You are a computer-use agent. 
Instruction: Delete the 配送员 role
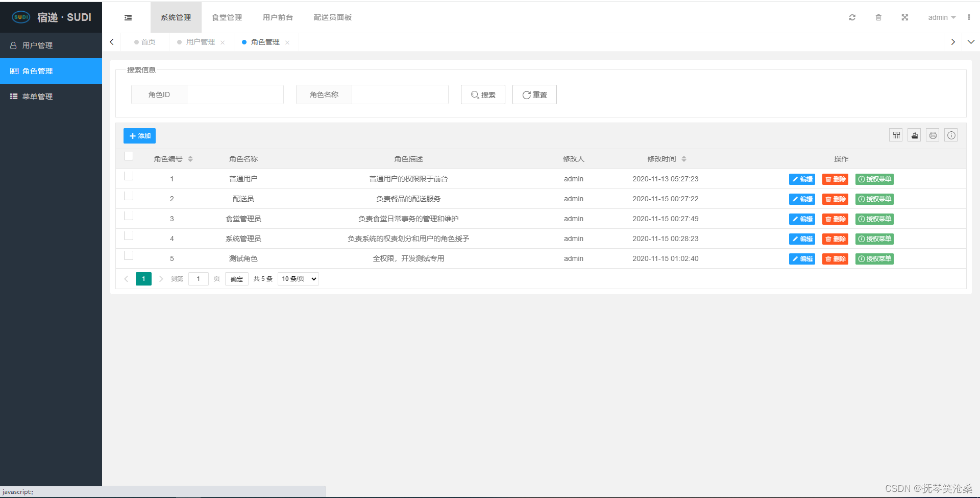click(835, 199)
